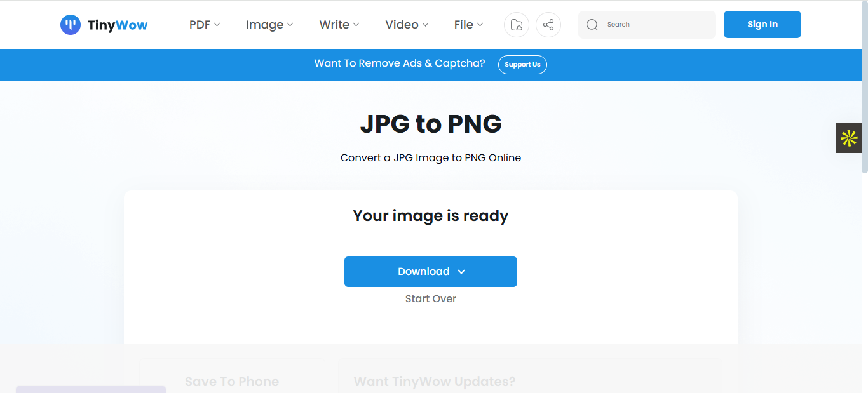Click the search magnifier icon
The height and width of the screenshot is (393, 868).
point(592,24)
